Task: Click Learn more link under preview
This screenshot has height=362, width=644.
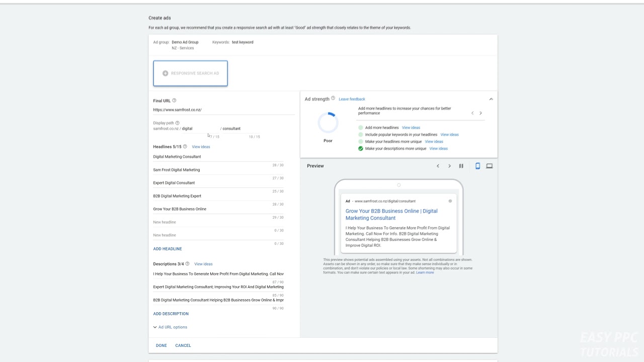Action: coord(425,273)
